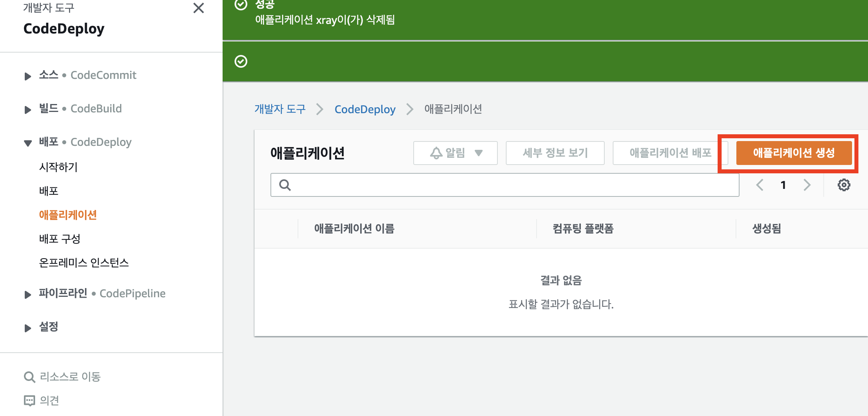Screen dimensions: 868x416
Task: Click the bell icon in 알림
Action: pos(436,153)
